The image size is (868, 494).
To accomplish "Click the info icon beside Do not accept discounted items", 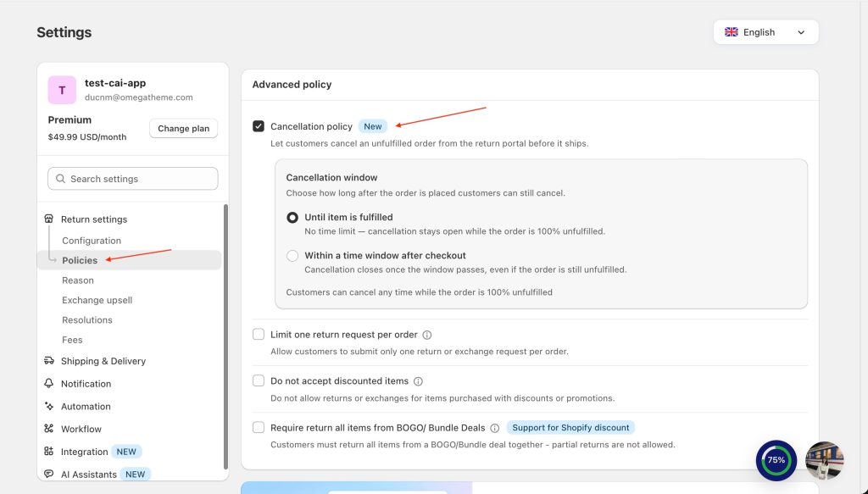I will coord(418,381).
